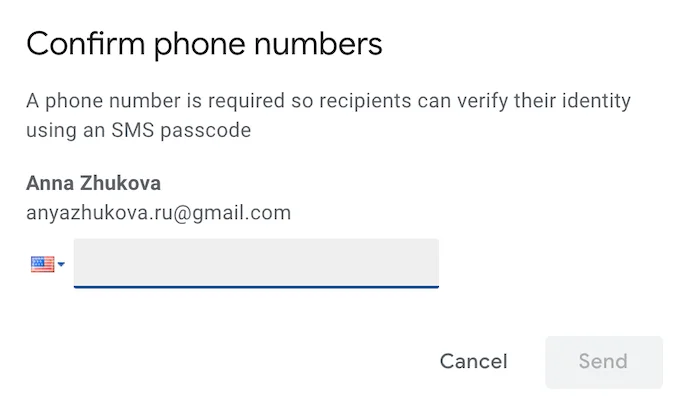Click the bold name above the email

click(93, 184)
